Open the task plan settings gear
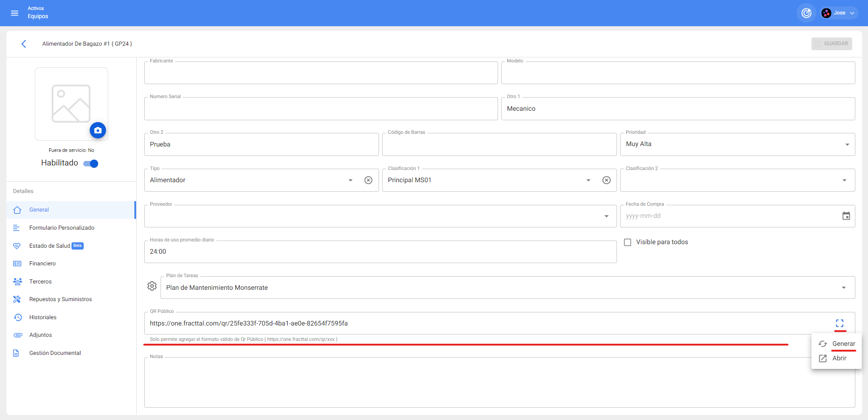Screen dimensions: 868x420 (152, 286)
